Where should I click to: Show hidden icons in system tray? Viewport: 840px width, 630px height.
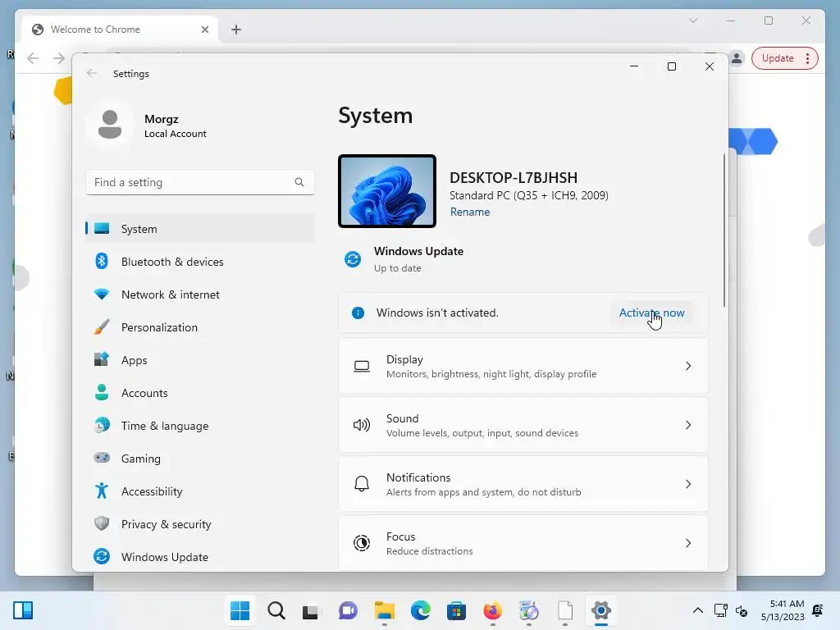697,610
